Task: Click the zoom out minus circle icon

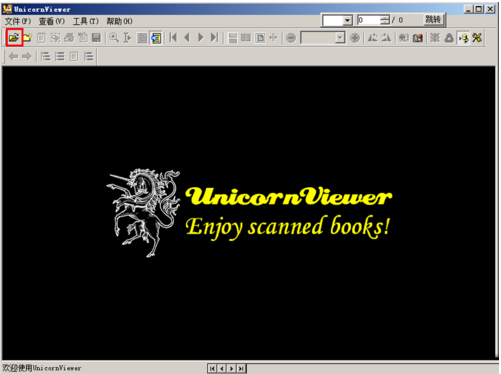Action: tap(291, 38)
